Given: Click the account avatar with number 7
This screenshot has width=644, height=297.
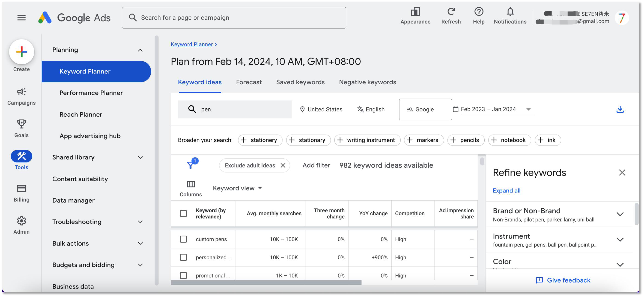Looking at the screenshot, I should point(621,18).
